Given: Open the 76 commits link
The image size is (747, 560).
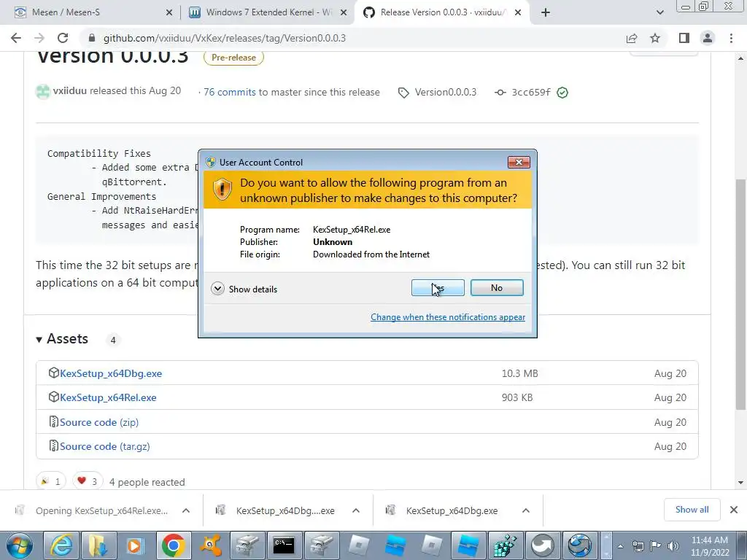Looking at the screenshot, I should (229, 93).
